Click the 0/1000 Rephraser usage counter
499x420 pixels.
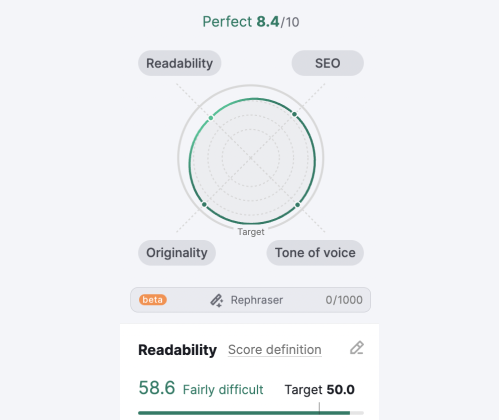[344, 300]
